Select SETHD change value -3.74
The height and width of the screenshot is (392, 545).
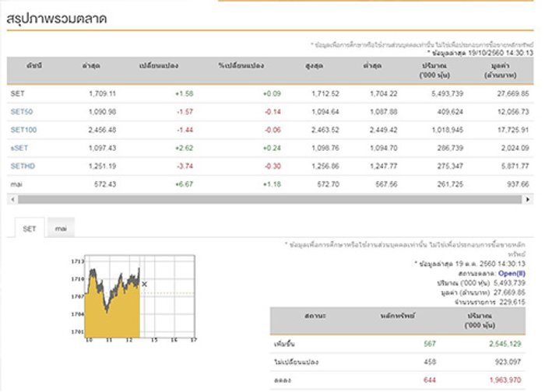(x=185, y=166)
